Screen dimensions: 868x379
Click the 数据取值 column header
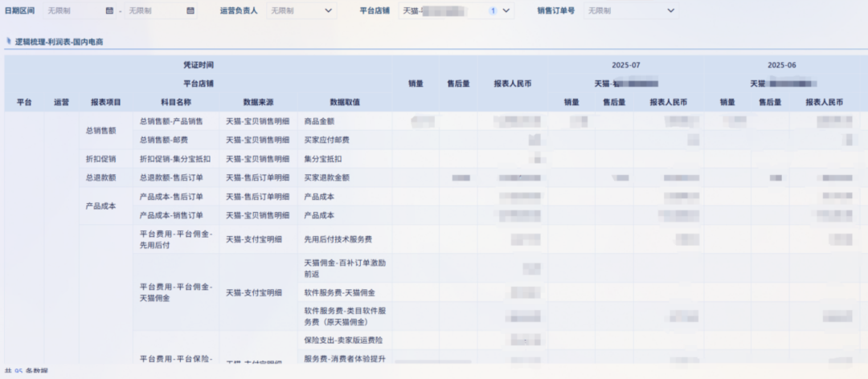tap(344, 102)
